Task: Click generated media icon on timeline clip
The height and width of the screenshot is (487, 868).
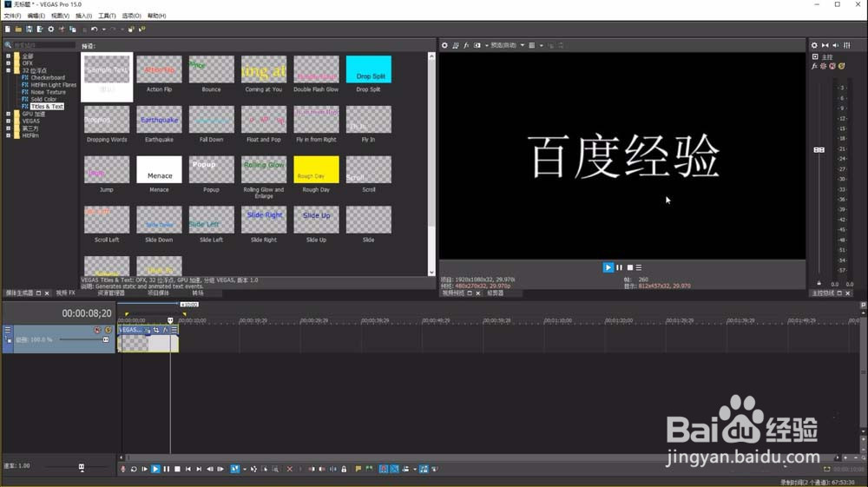Action: tap(148, 330)
